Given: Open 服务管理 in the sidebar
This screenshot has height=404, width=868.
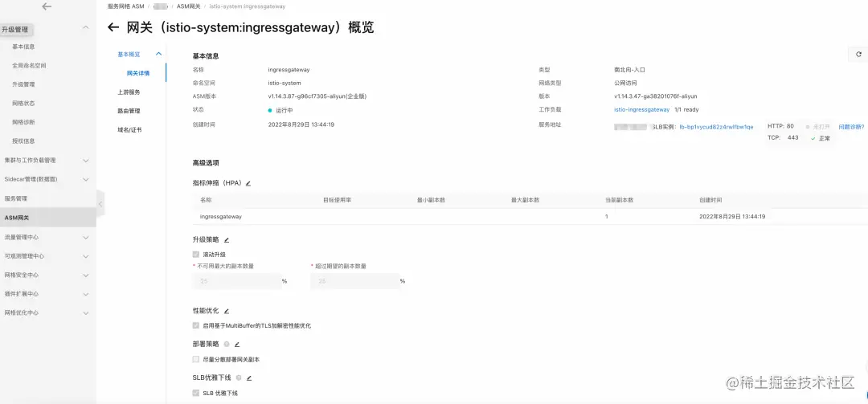Looking at the screenshot, I should 15,198.
